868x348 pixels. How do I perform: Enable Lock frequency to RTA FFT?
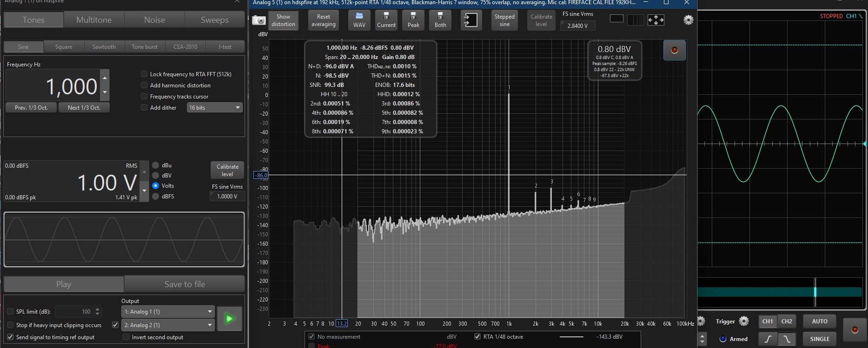tap(144, 74)
